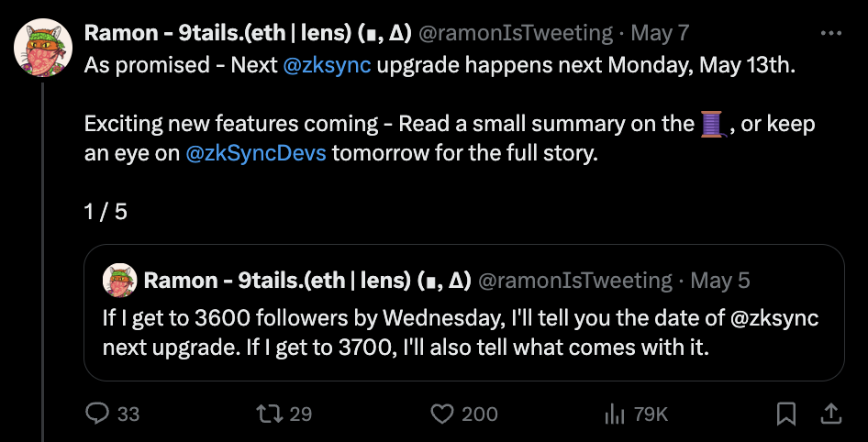868x442 pixels.
Task: Open the @zksync mention in main tweet
Action: click(x=328, y=67)
